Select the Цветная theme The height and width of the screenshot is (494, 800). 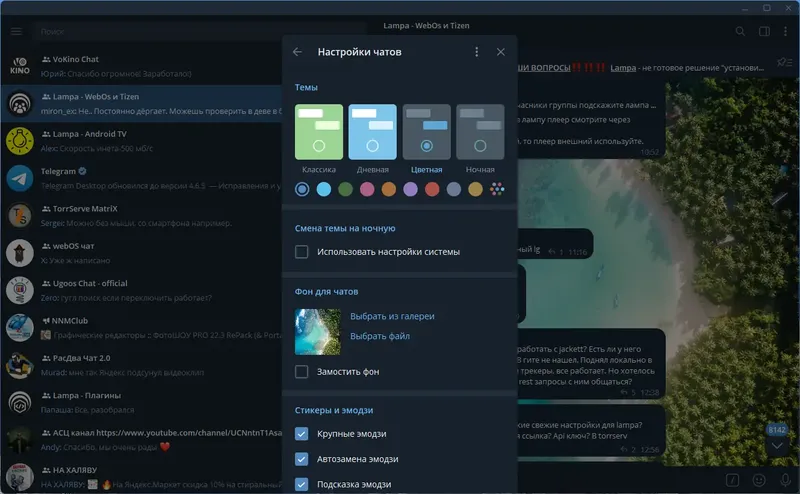tap(427, 132)
